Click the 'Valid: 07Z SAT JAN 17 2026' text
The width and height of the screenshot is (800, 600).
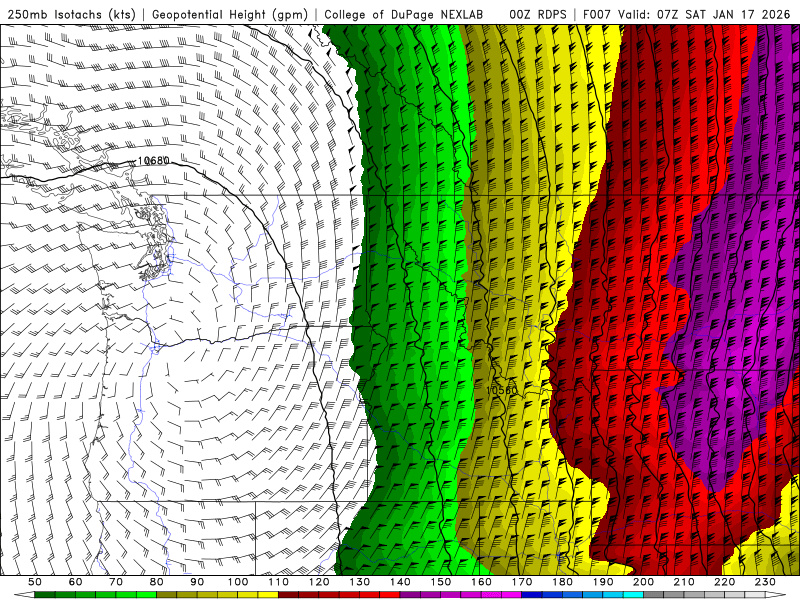(704, 15)
